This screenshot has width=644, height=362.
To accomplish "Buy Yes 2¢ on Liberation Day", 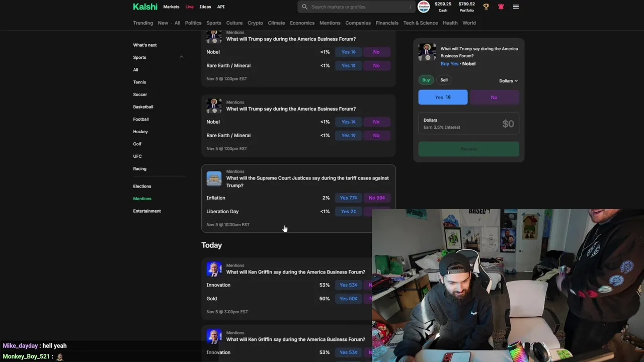I will point(348,211).
